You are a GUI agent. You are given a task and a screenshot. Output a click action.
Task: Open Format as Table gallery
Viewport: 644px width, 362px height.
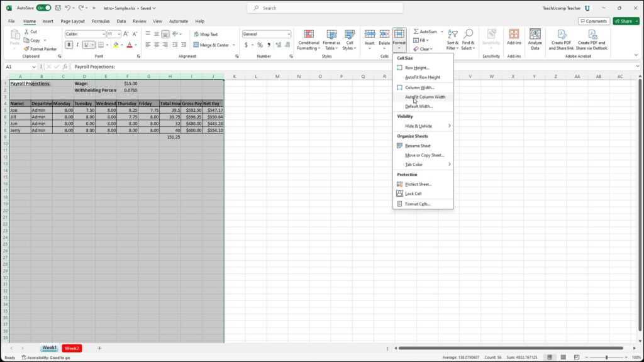(x=331, y=40)
